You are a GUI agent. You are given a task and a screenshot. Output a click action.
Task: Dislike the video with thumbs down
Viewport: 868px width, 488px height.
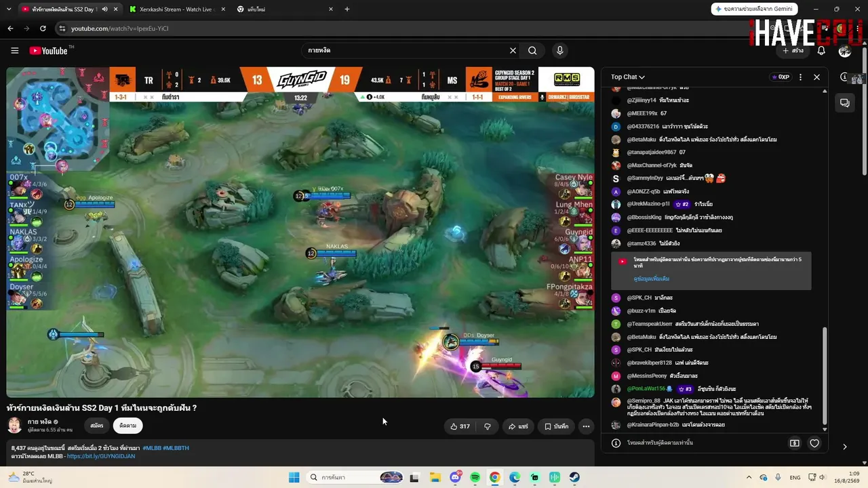click(487, 426)
